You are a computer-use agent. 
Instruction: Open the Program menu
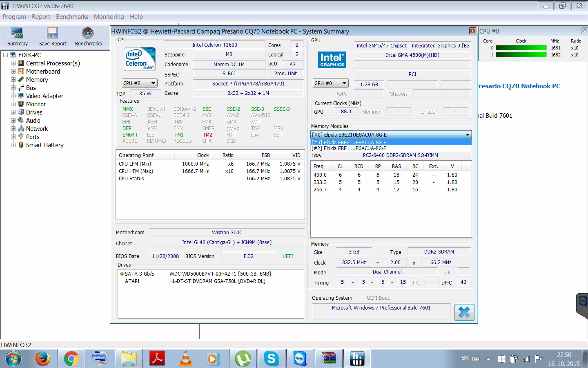coord(14,17)
